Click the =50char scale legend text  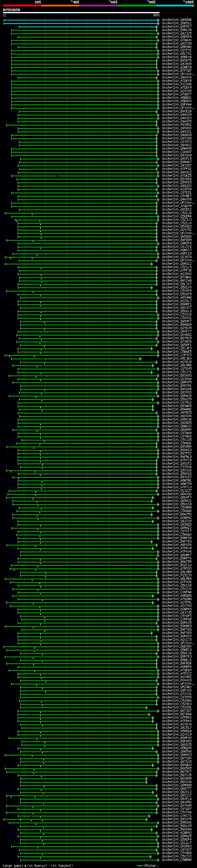coord(151,865)
